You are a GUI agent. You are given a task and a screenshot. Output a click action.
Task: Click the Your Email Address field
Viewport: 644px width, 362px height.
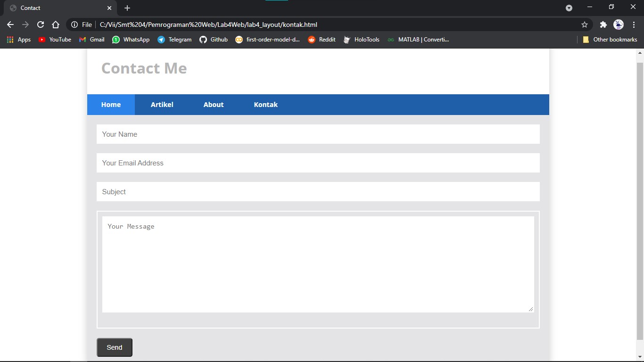[318, 163]
